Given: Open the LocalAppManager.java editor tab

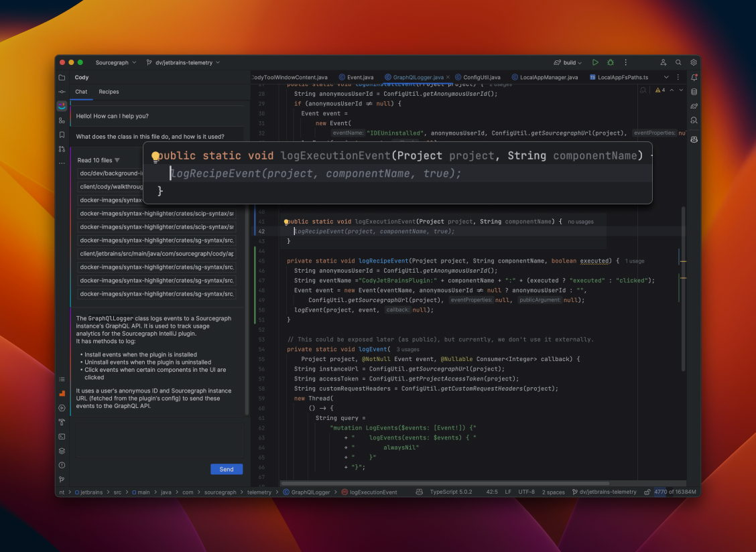Looking at the screenshot, I should [545, 77].
